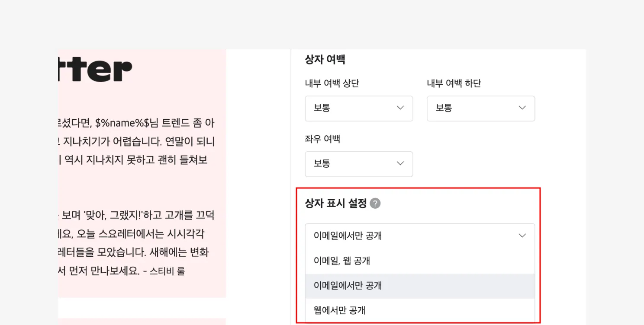The width and height of the screenshot is (644, 325).
Task: Open the 내부 여백 상단 dropdown
Action: (x=358, y=108)
